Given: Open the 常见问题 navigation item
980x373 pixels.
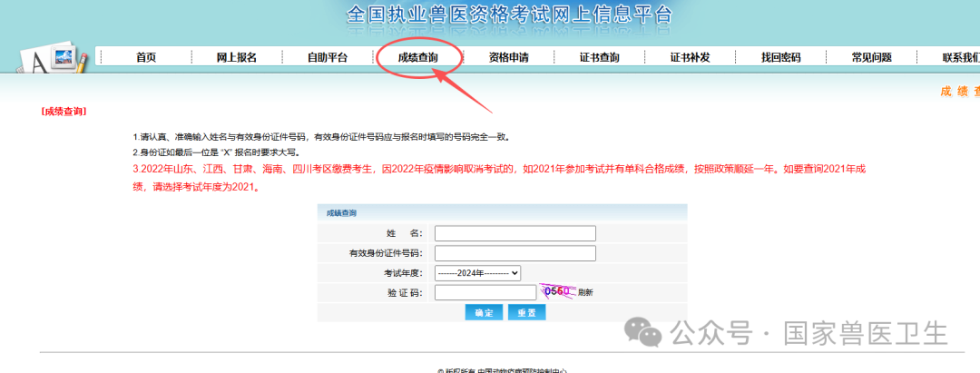Looking at the screenshot, I should [x=871, y=57].
